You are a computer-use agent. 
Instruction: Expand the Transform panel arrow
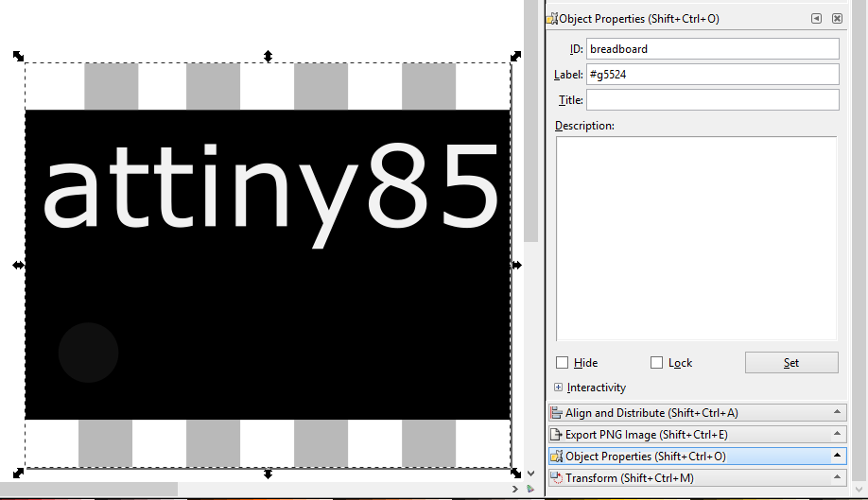pos(837,476)
